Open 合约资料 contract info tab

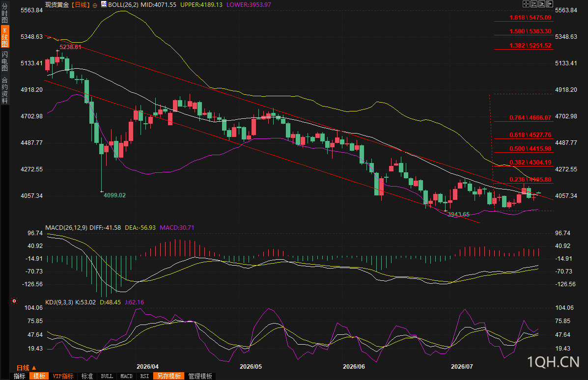point(4,90)
